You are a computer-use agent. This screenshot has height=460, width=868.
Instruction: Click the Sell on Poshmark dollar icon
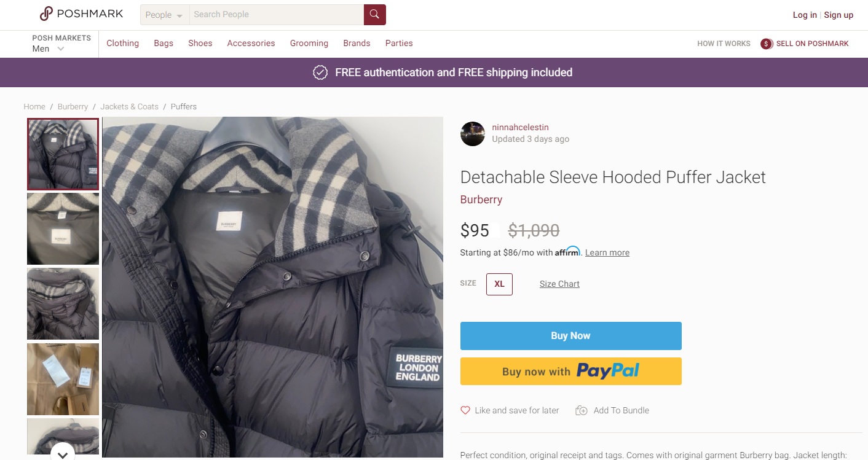766,44
